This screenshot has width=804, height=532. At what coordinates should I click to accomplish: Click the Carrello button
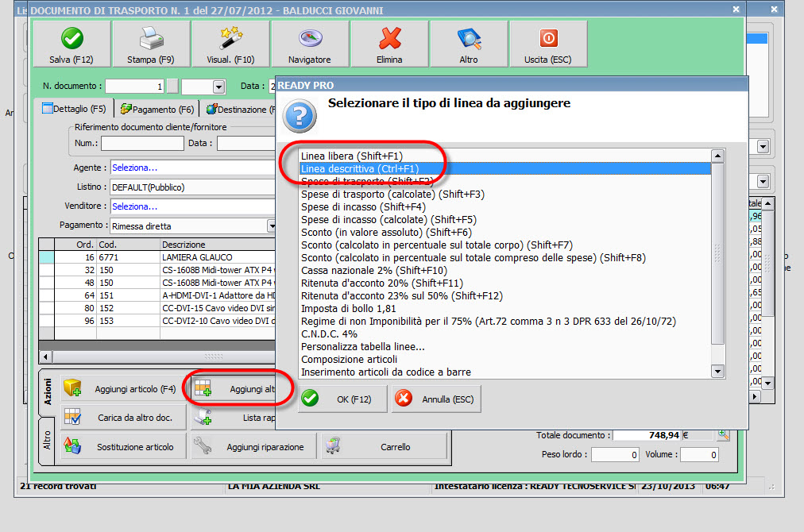tap(384, 446)
